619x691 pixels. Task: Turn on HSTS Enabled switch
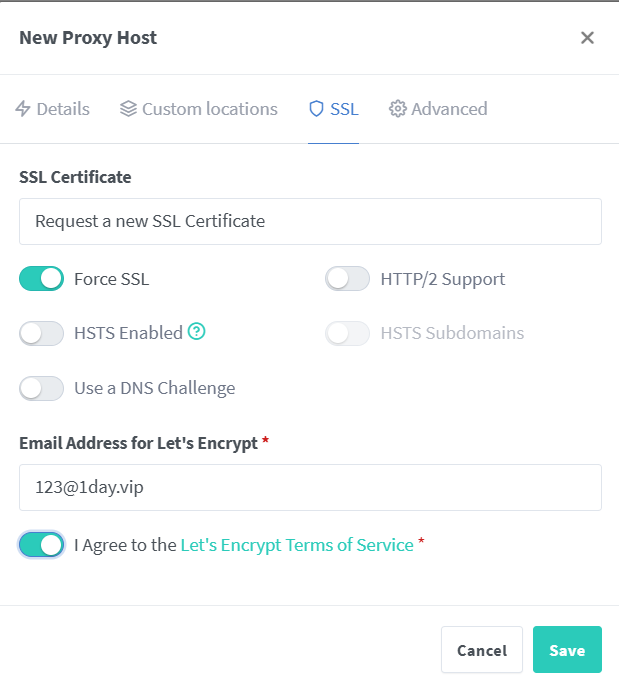click(x=41, y=333)
